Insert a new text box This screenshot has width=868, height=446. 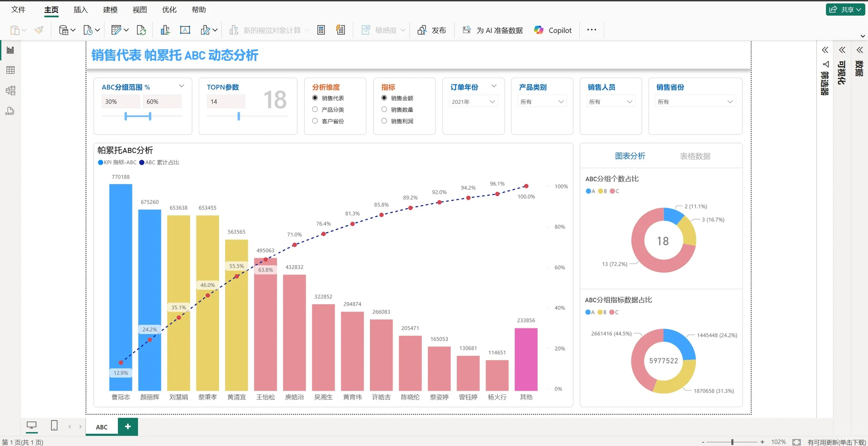[x=185, y=29]
